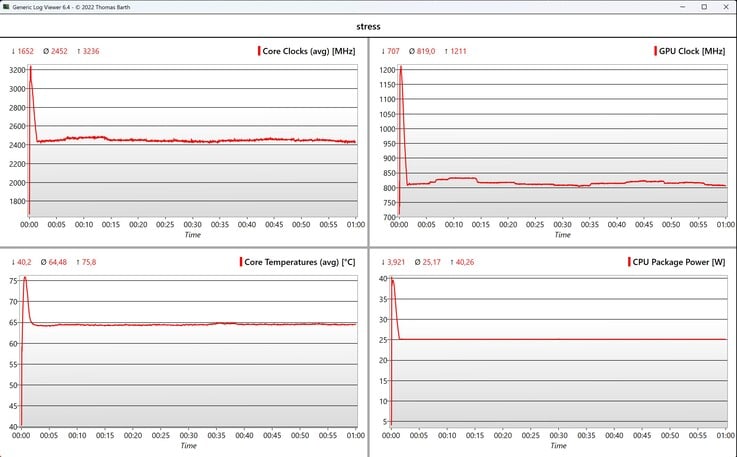The image size is (737, 457).
Task: Click the CPU Package Power [W] label
Action: pos(679,262)
